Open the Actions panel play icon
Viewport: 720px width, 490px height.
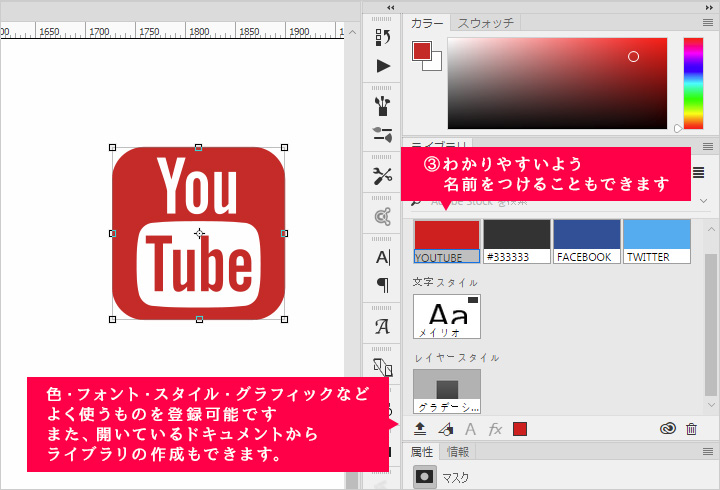click(x=383, y=66)
